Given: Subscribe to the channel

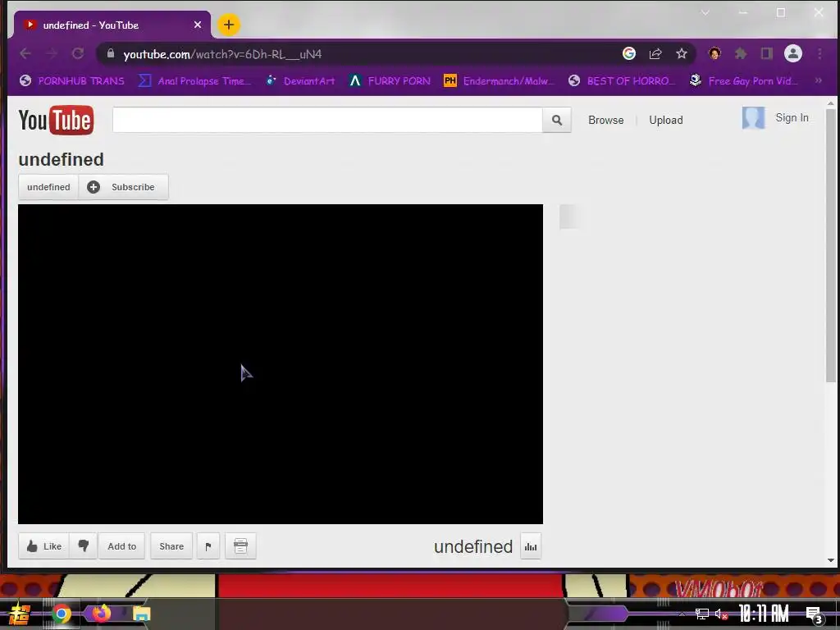Looking at the screenshot, I should pos(124,187).
